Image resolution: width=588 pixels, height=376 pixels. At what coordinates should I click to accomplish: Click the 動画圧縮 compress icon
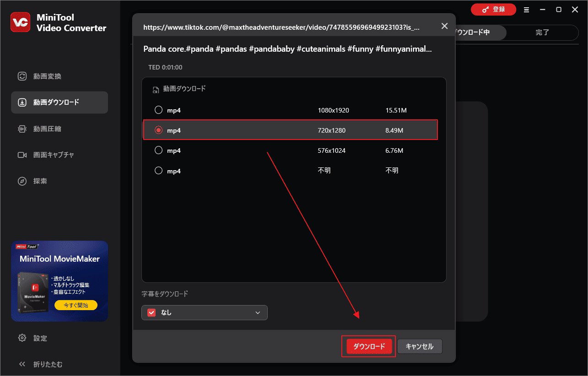22,129
